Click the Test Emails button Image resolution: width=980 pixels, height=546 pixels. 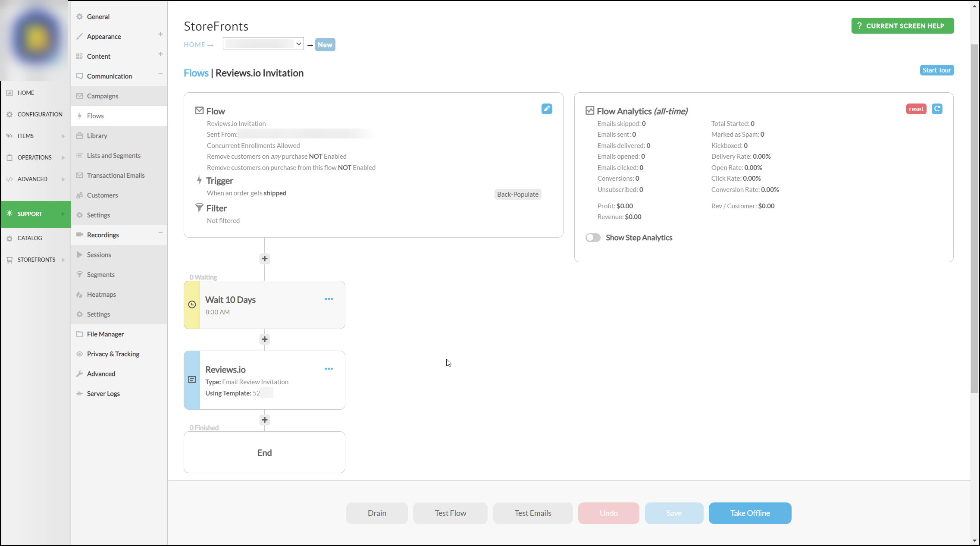533,513
